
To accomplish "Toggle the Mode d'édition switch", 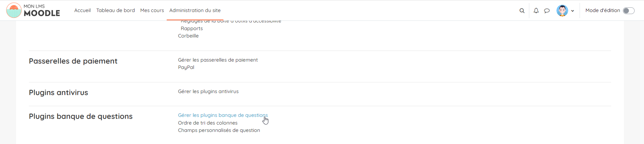I will (628, 11).
